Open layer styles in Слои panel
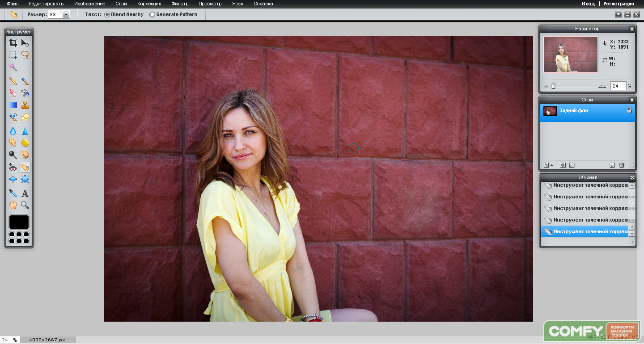644x344 pixels. pos(572,165)
